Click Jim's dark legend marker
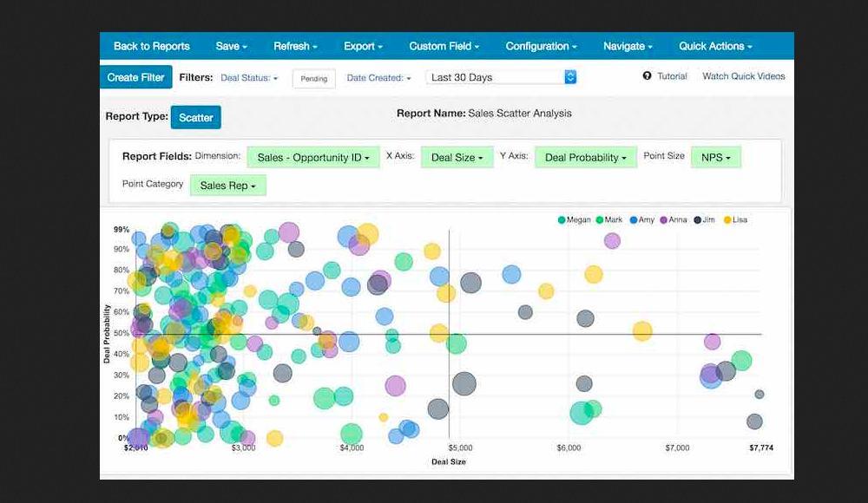Image resolution: width=868 pixels, height=503 pixels. (x=697, y=220)
